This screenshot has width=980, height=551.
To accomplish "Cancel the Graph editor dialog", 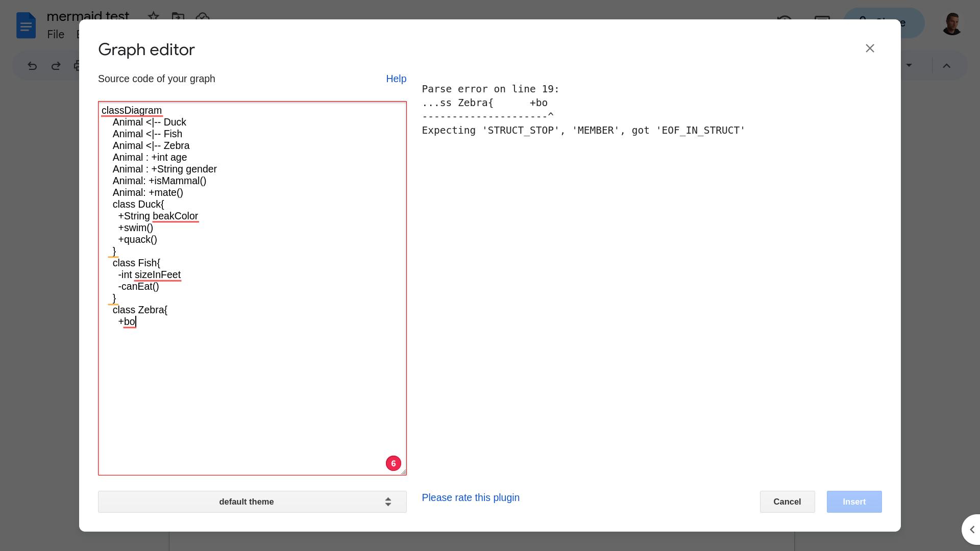I will coord(787,502).
